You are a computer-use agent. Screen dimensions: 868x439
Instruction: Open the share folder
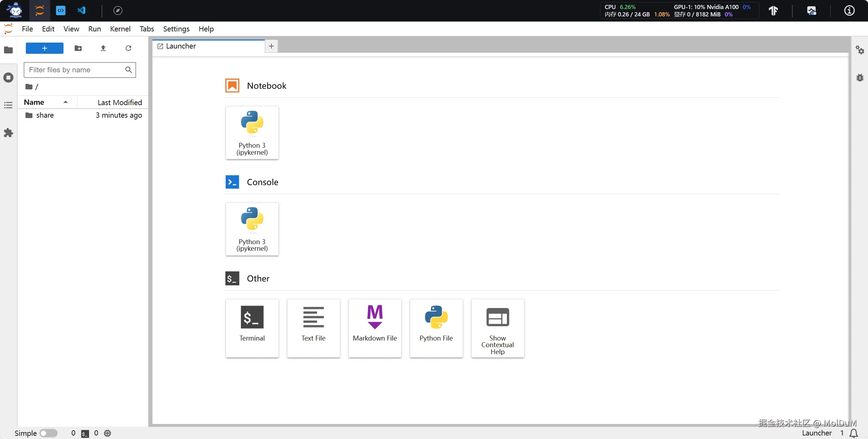[45, 115]
